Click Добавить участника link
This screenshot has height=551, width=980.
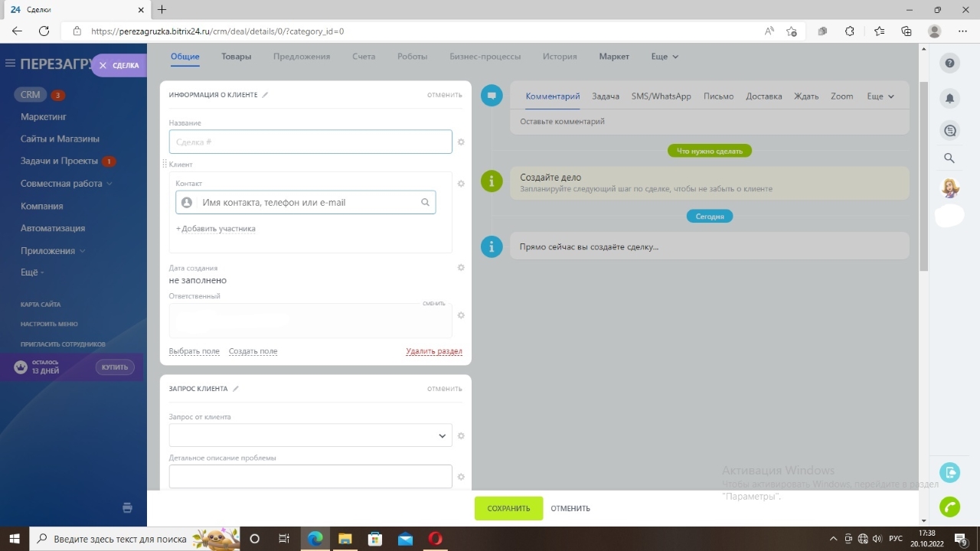[x=216, y=229]
